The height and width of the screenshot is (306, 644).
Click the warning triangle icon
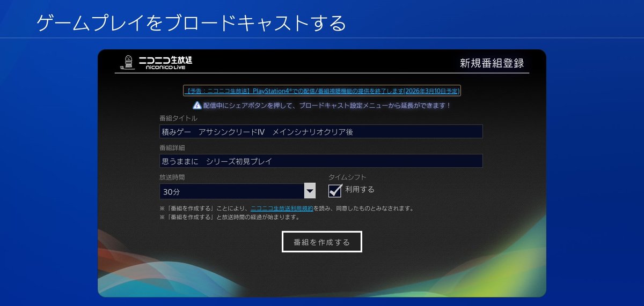(x=197, y=105)
